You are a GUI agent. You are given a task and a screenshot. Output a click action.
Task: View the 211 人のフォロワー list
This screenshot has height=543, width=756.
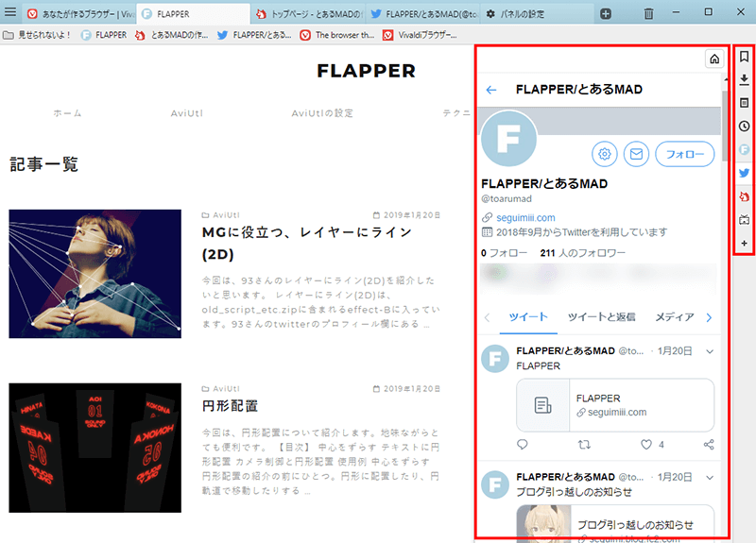point(582,253)
